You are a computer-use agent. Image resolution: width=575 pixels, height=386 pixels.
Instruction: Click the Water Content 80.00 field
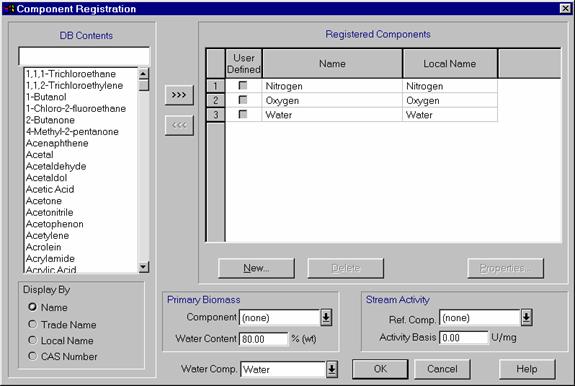pos(264,339)
